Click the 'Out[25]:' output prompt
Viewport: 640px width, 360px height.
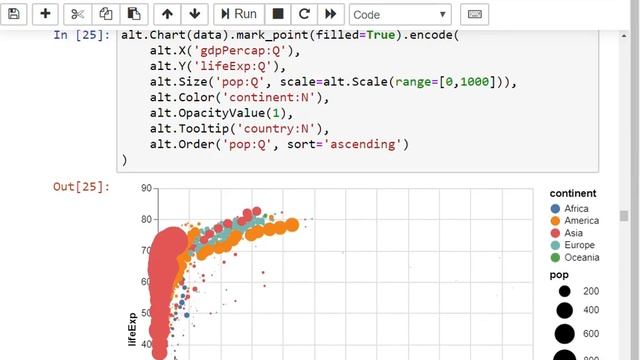click(x=82, y=187)
